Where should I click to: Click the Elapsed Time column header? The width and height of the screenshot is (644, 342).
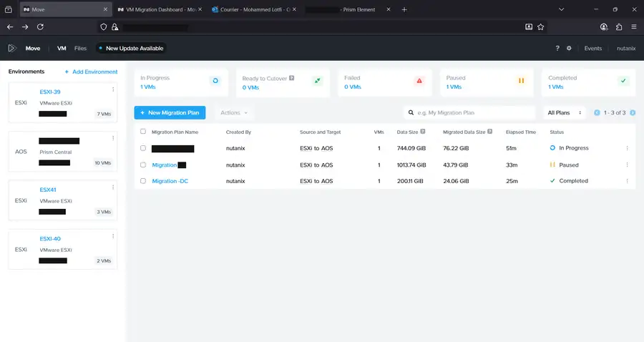521,132
